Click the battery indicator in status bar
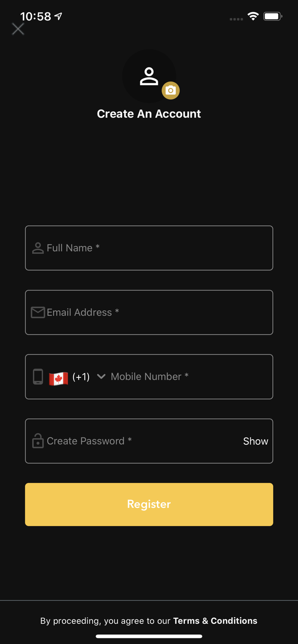The height and width of the screenshot is (644, 298). [272, 16]
